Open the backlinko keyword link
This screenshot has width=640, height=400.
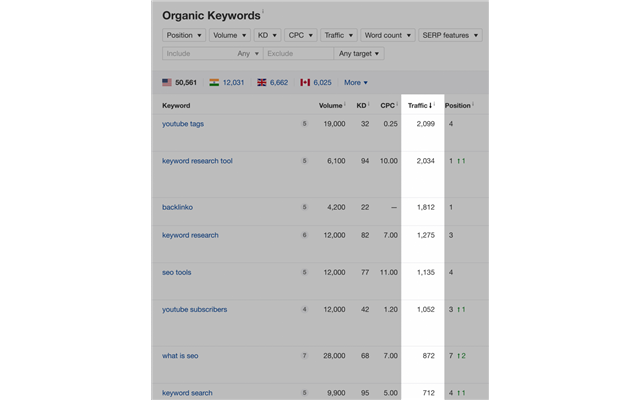(x=177, y=207)
